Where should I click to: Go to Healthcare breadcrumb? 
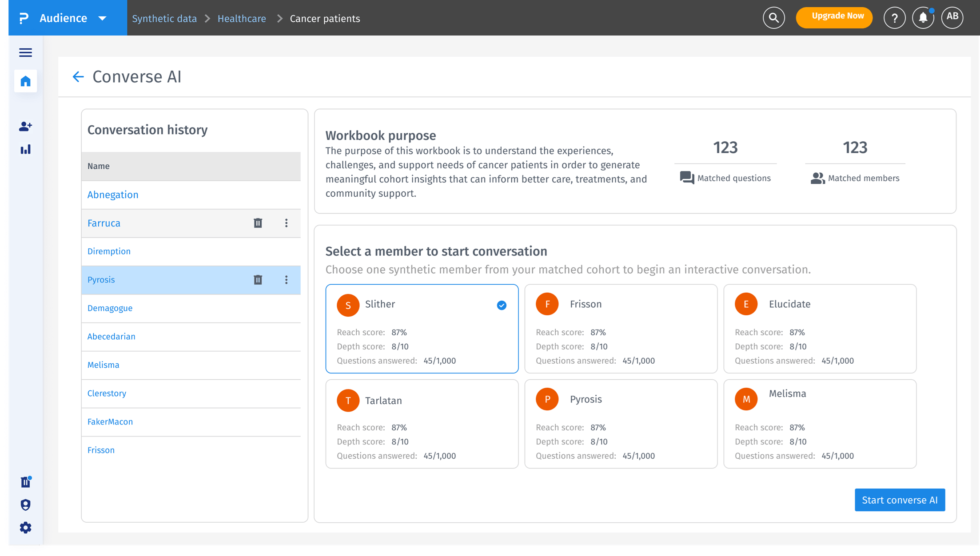242,19
